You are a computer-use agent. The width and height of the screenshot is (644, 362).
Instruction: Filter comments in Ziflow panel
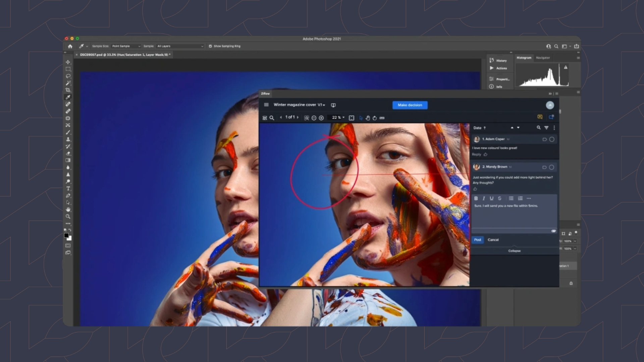[546, 128]
